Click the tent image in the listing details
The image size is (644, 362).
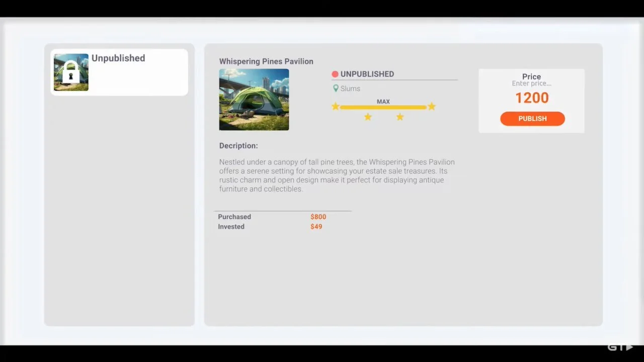(x=254, y=100)
